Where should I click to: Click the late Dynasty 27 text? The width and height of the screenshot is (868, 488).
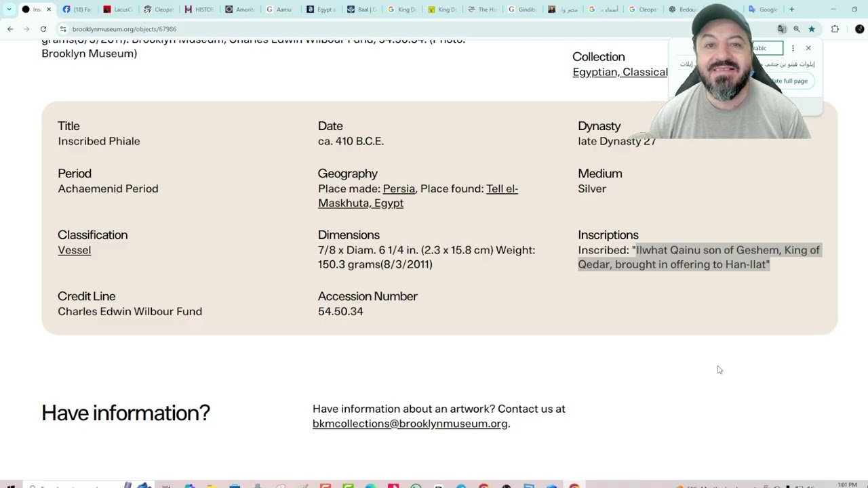(x=617, y=141)
